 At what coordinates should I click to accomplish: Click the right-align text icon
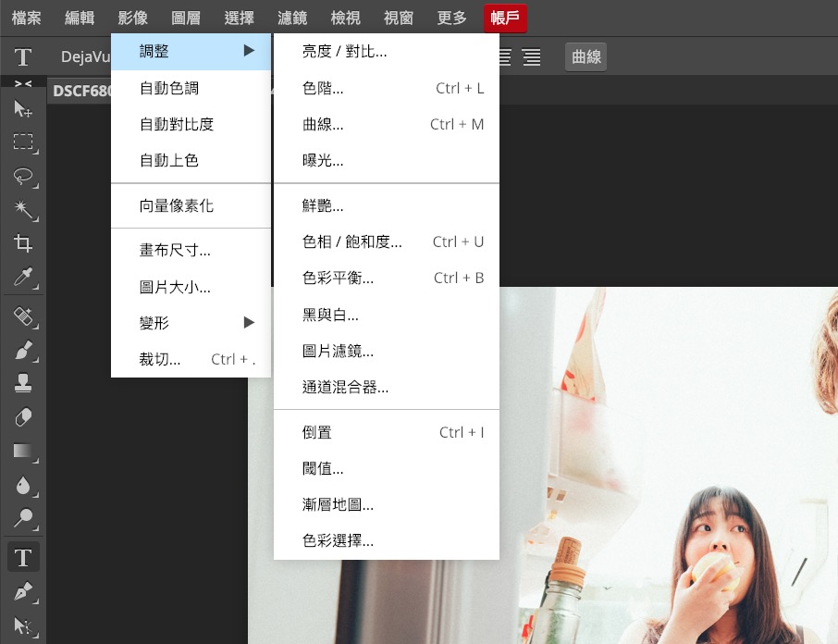tap(531, 56)
